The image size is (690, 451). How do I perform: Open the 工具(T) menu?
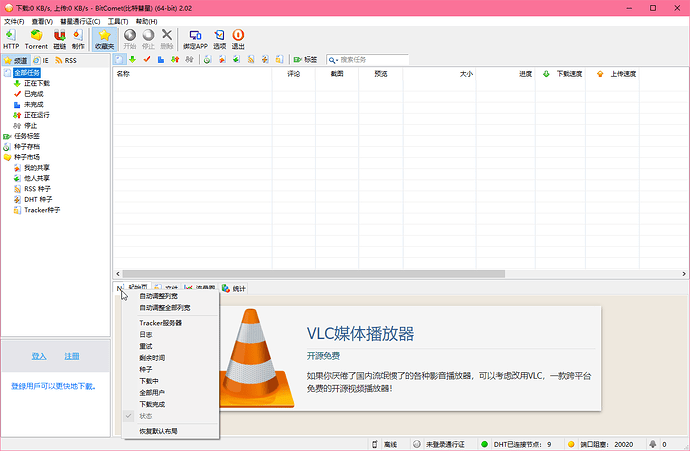click(117, 21)
